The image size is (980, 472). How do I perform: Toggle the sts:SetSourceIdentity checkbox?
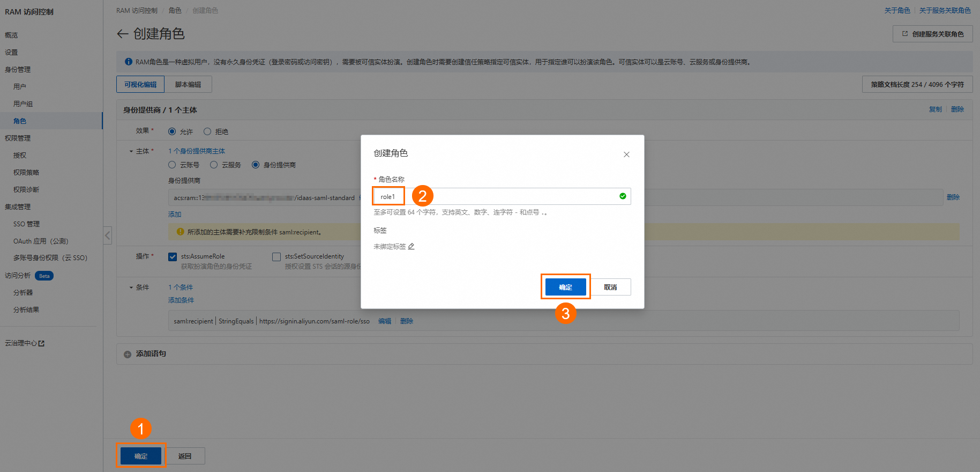coord(276,257)
